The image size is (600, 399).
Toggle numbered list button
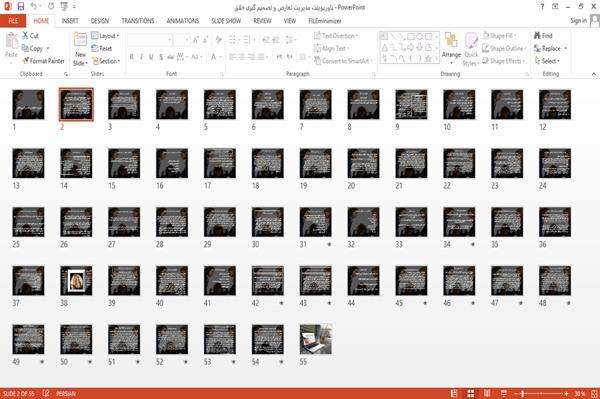point(248,40)
